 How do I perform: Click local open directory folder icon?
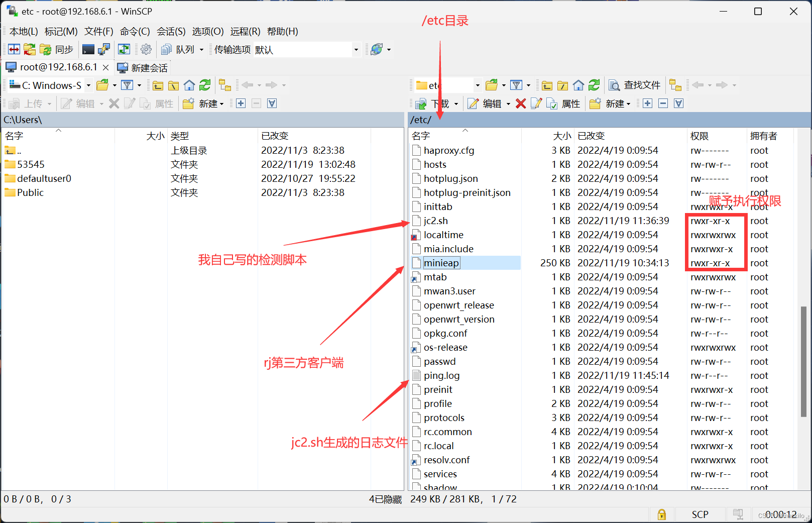coord(102,85)
